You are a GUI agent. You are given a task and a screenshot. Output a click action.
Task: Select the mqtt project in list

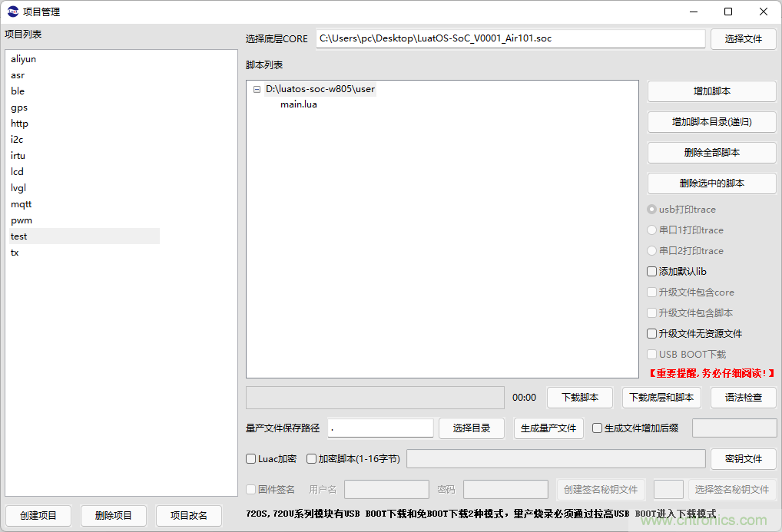coord(22,204)
